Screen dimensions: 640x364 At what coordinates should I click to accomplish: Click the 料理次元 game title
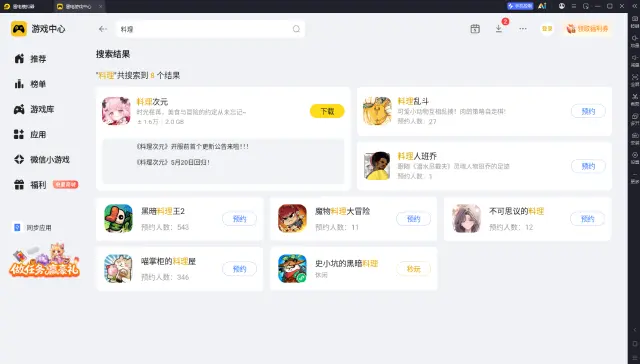152,102
